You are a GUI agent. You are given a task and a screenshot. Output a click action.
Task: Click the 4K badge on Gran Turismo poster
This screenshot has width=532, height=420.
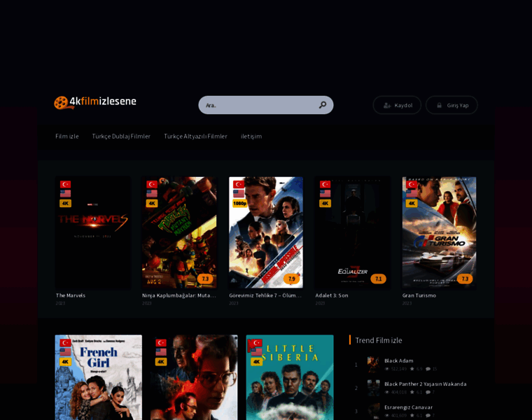[412, 203]
